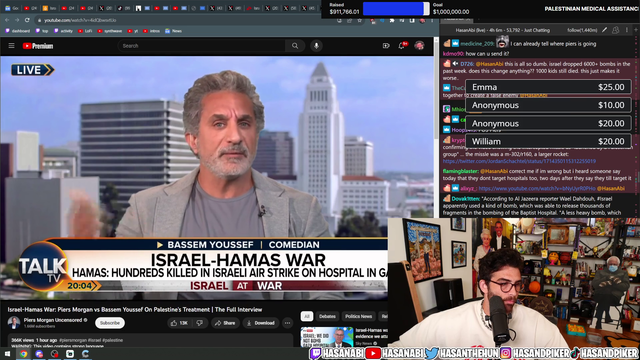640x360 pixels.
Task: Select the Debates filter chip
Action: [327, 316]
